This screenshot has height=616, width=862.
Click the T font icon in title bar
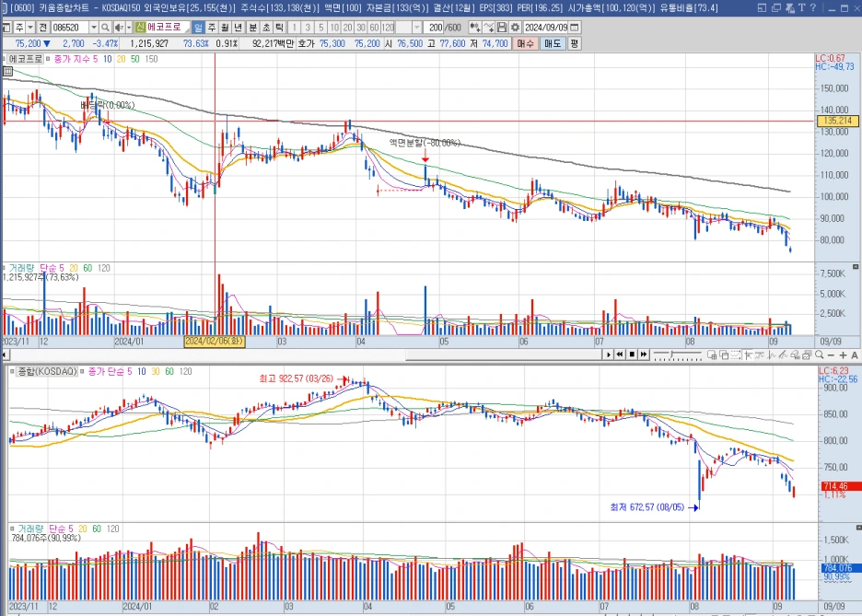(802, 7)
